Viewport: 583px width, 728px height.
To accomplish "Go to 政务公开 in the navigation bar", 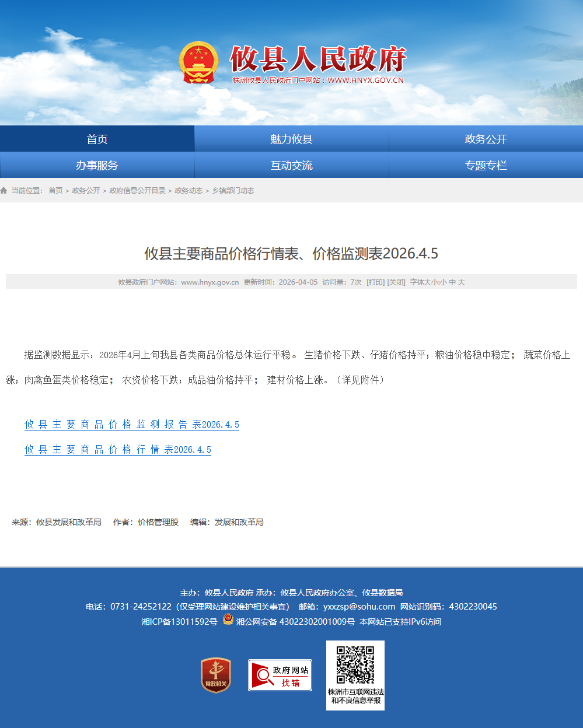I will [x=486, y=139].
